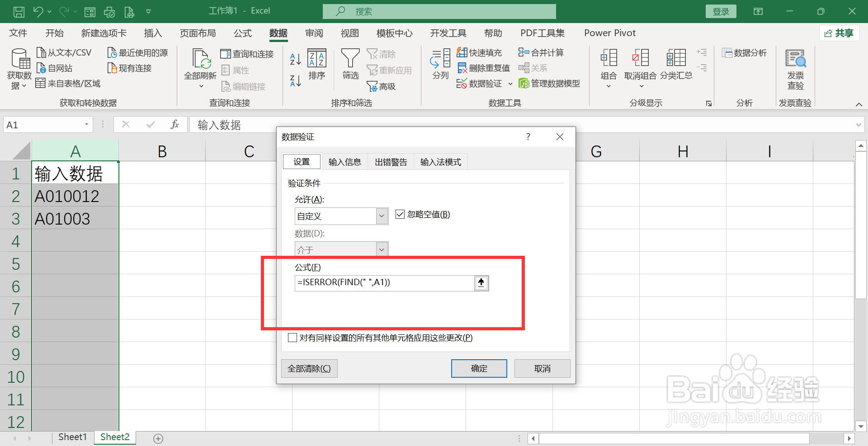This screenshot has width=868, height=446.
Task: Open Existing Connections (现有连接)
Action: point(129,68)
